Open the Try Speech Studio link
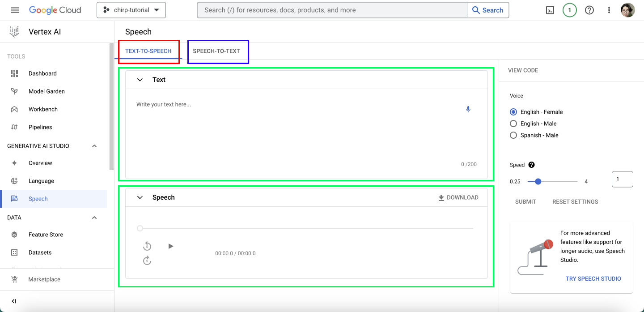 point(593,278)
